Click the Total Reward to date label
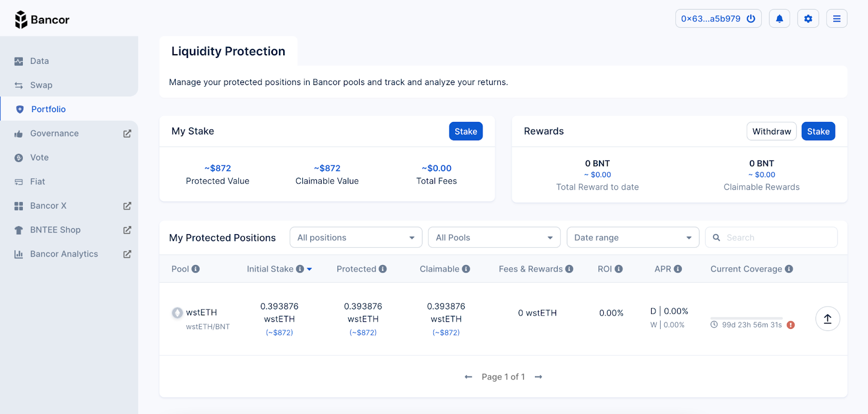 click(597, 187)
